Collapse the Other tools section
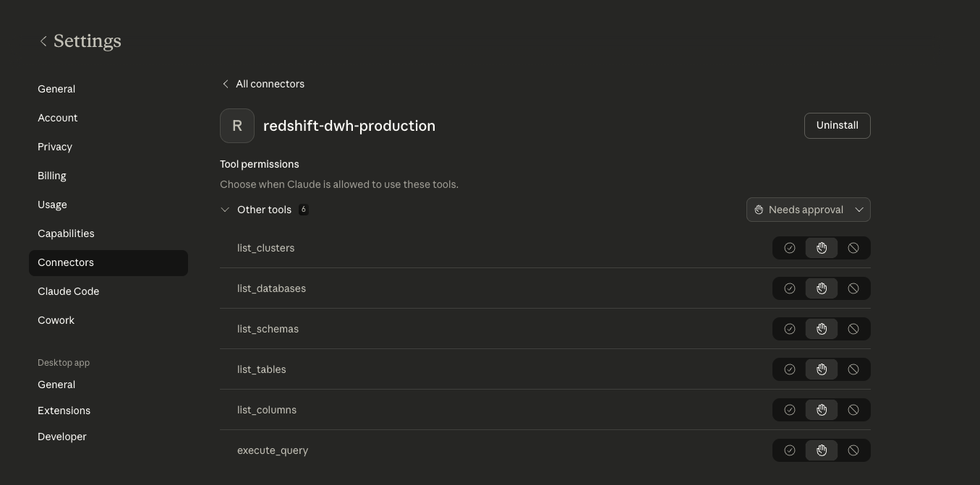 tap(225, 210)
